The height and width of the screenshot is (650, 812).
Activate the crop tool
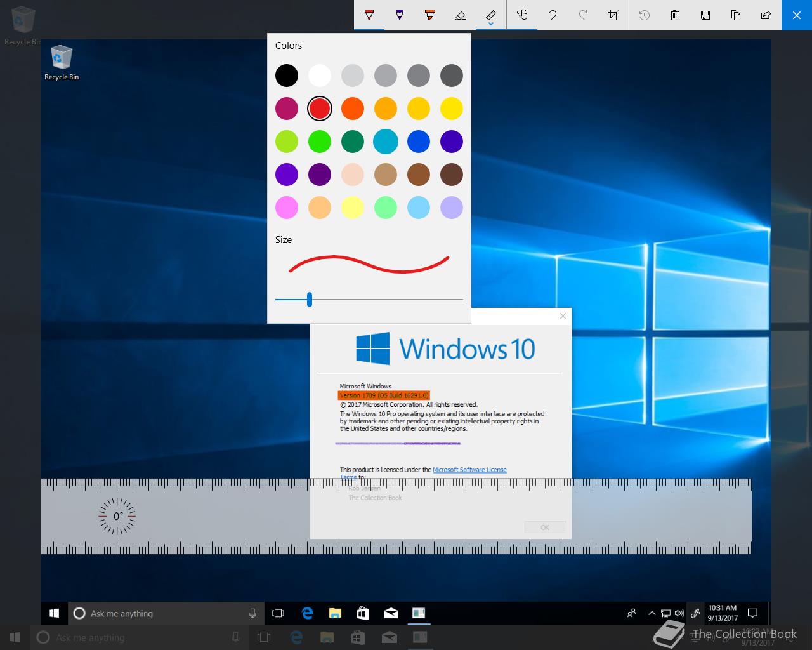(613, 15)
